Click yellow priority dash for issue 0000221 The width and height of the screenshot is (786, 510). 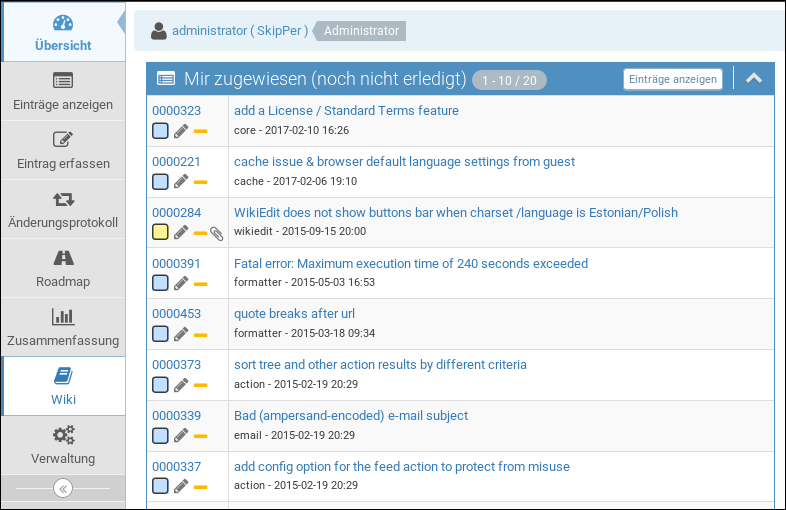tap(200, 182)
